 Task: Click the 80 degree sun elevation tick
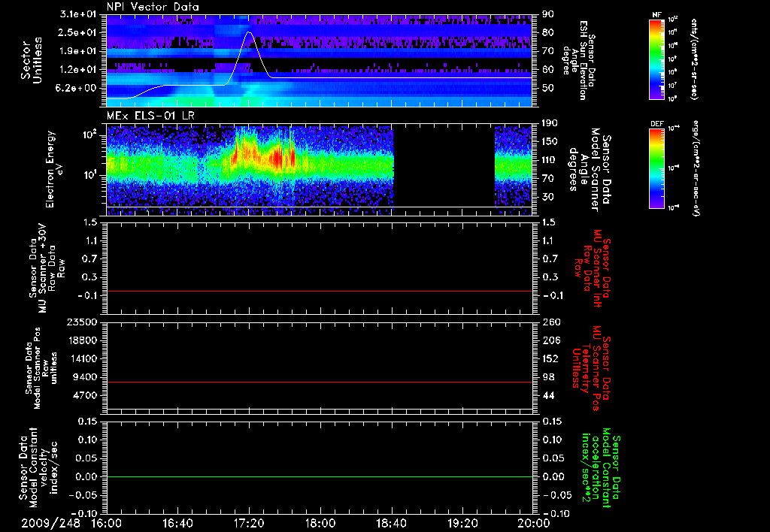pos(548,32)
